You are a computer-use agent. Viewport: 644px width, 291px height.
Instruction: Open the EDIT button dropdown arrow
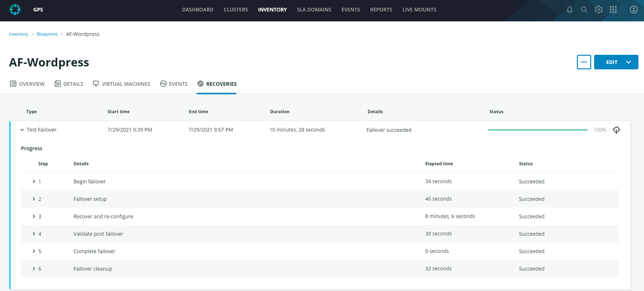[628, 62]
